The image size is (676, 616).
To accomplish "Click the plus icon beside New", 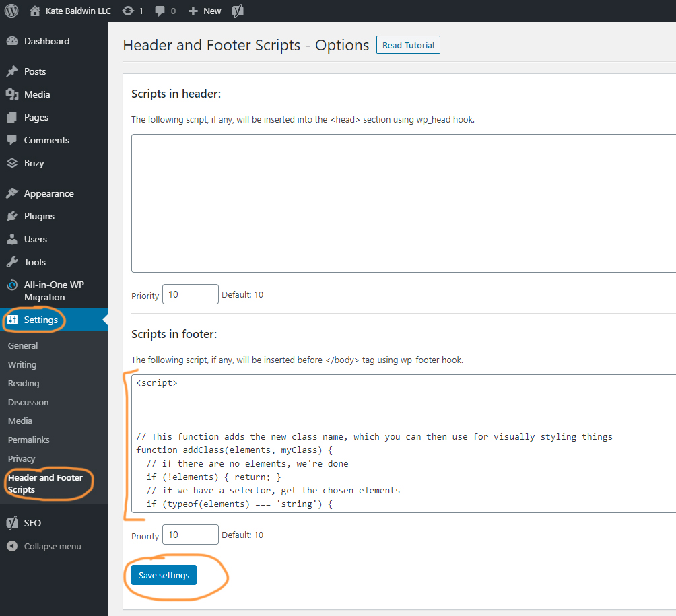I will click(193, 11).
